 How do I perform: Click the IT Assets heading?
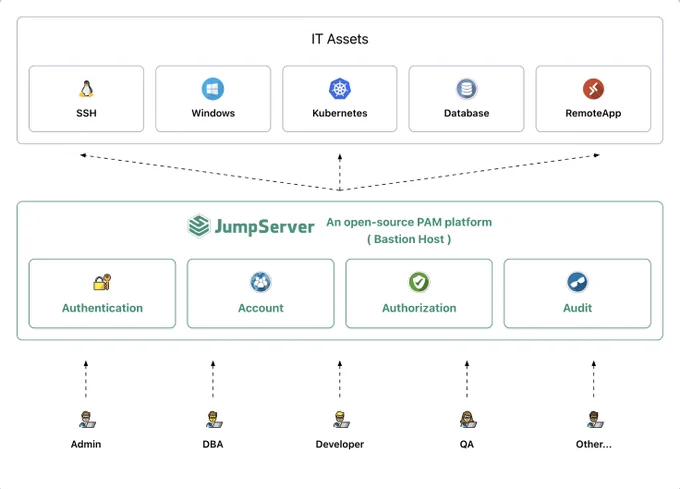point(340,39)
